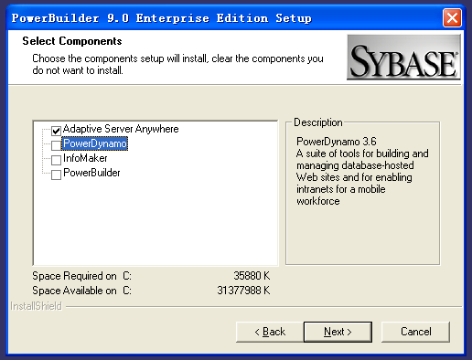Enable the PowerDynamo component checkbox
472x361 pixels.
pos(56,145)
